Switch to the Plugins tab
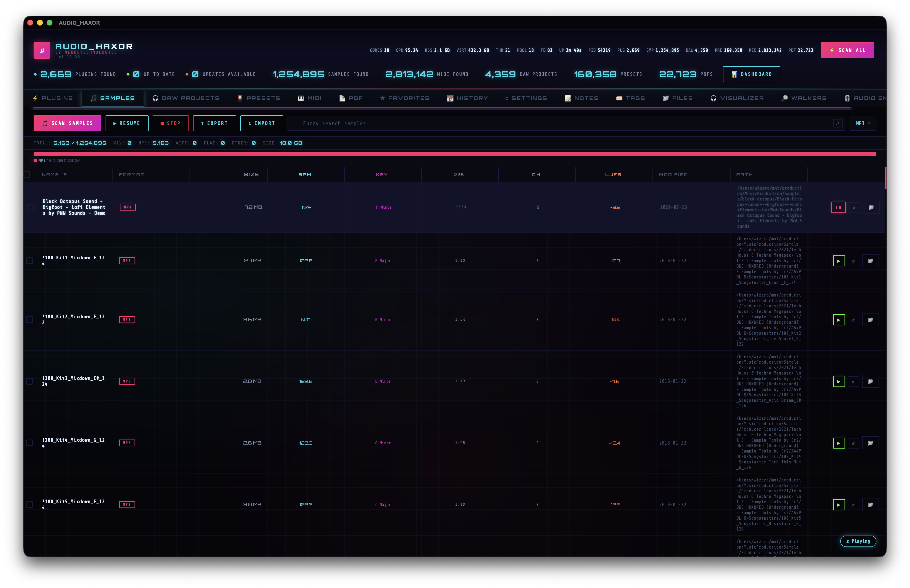The width and height of the screenshot is (910, 588). click(53, 98)
